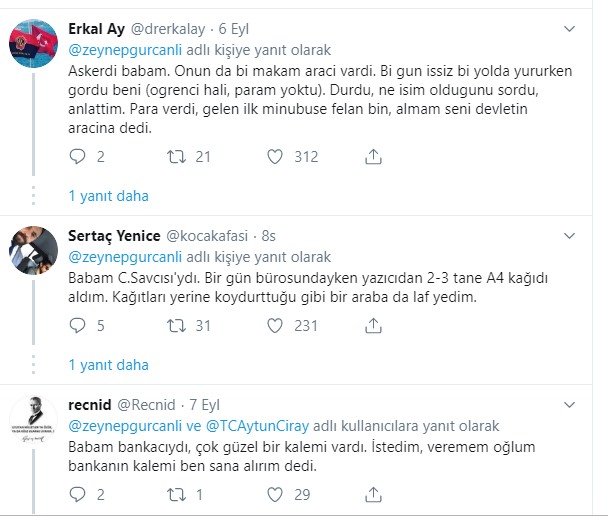Like Erkal Ay's tweet
Viewport: 608px width, 521px height.
pos(275,156)
